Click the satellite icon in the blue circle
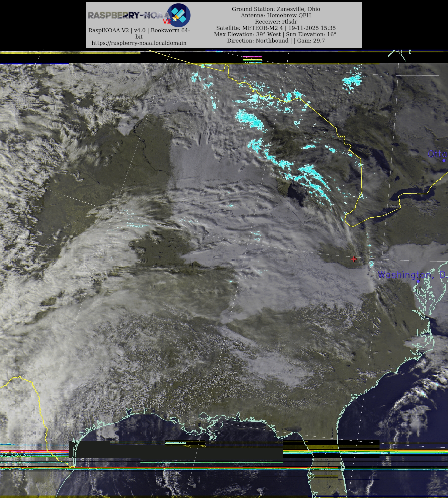The height and width of the screenshot is (498, 448). 179,15
